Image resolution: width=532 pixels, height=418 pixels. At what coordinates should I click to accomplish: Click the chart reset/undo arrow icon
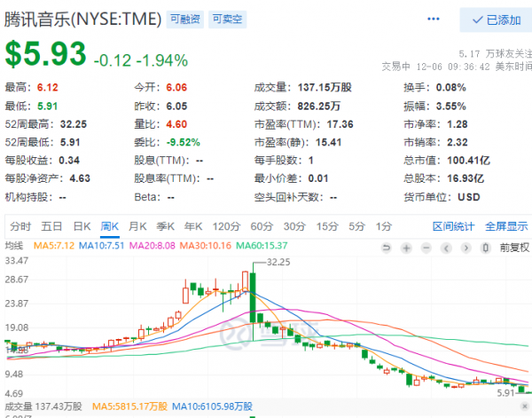point(386,248)
